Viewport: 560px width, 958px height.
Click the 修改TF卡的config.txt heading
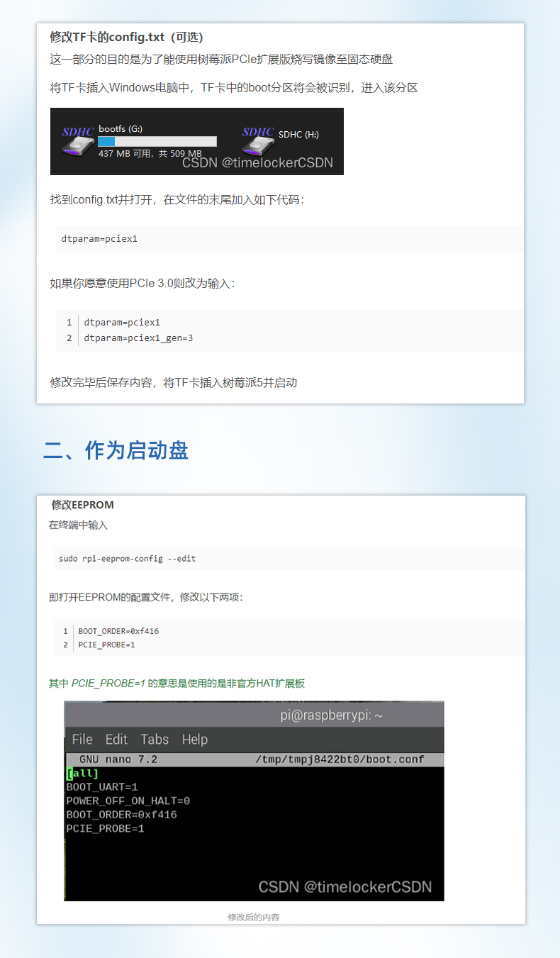[126, 37]
